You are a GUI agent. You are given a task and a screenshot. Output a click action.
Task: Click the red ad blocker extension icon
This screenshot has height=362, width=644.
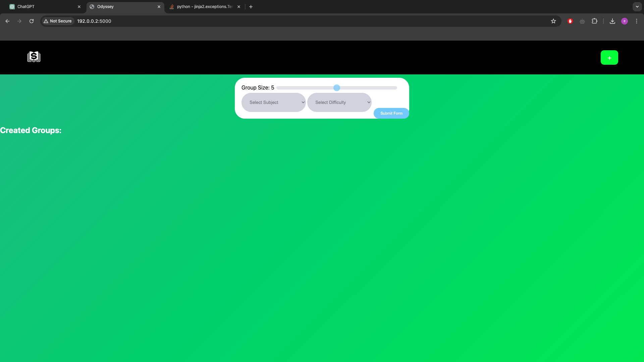tap(570, 21)
